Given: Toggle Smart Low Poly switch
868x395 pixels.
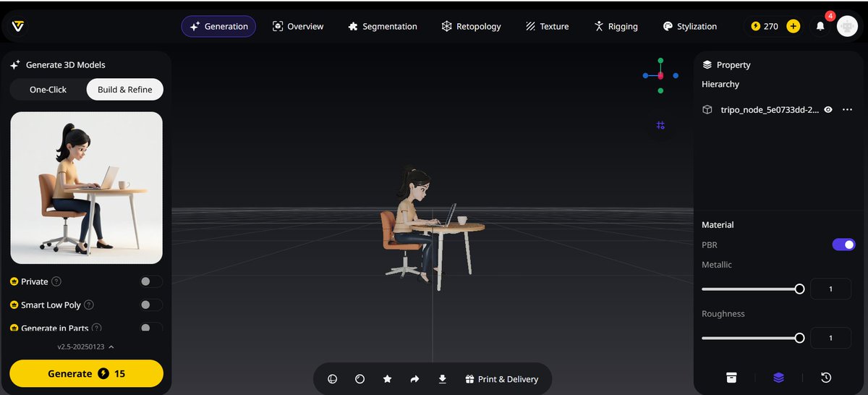Looking at the screenshot, I should pos(151,305).
